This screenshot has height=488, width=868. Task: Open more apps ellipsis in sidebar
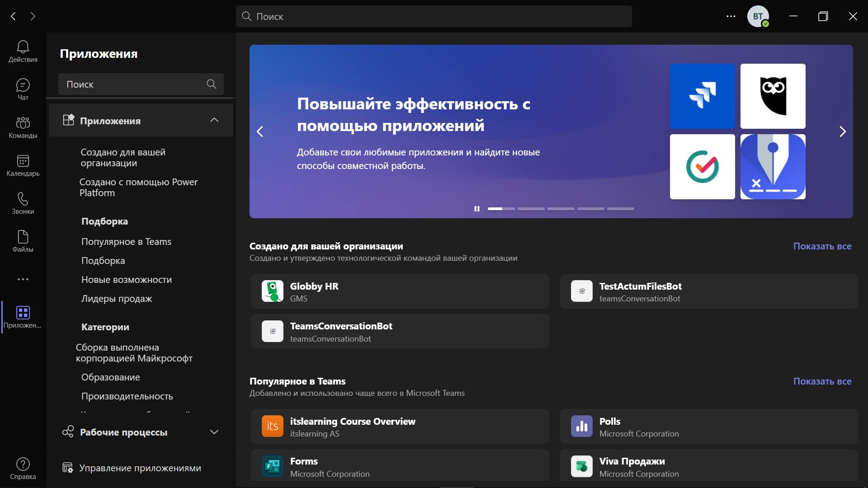coord(23,279)
